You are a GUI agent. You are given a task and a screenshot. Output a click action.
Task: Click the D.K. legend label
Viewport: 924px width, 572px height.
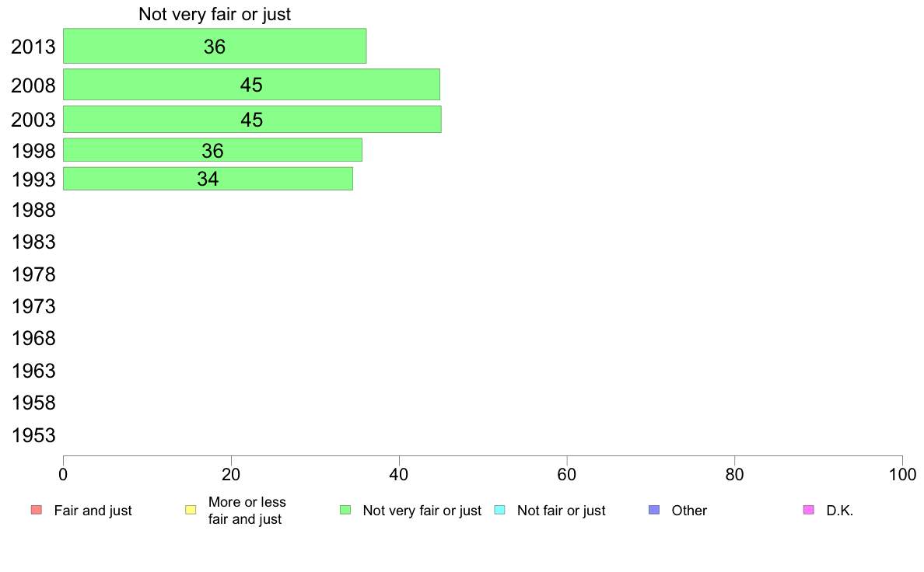tap(840, 511)
